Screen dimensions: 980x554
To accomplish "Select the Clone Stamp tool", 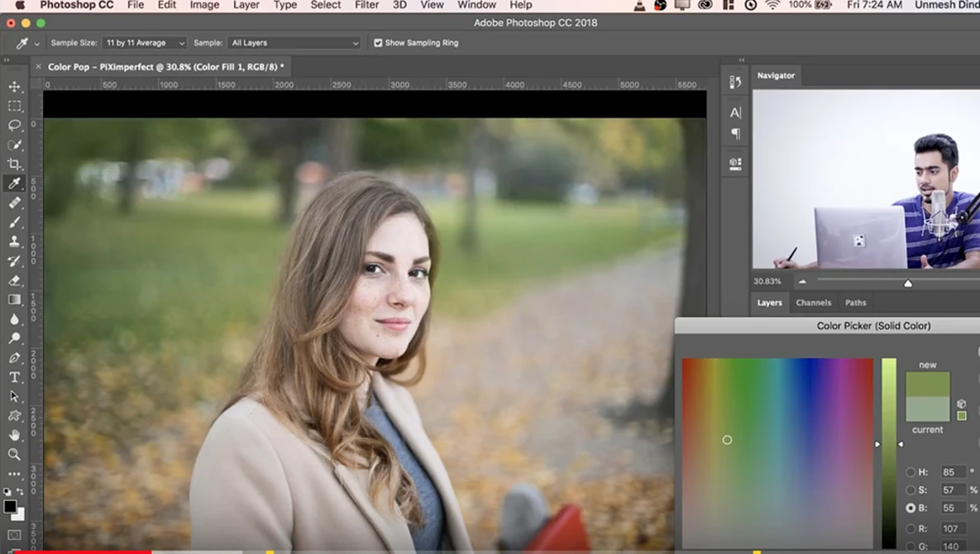I will click(x=14, y=241).
